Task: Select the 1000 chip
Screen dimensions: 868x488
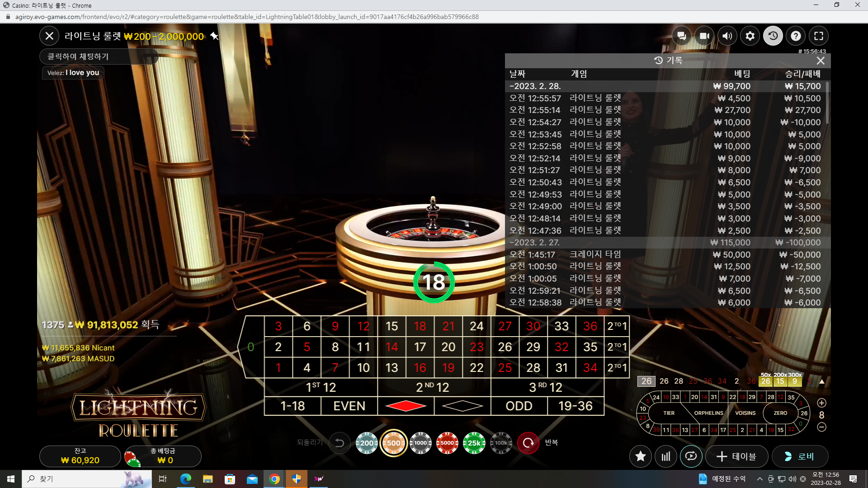Action: coord(420,443)
